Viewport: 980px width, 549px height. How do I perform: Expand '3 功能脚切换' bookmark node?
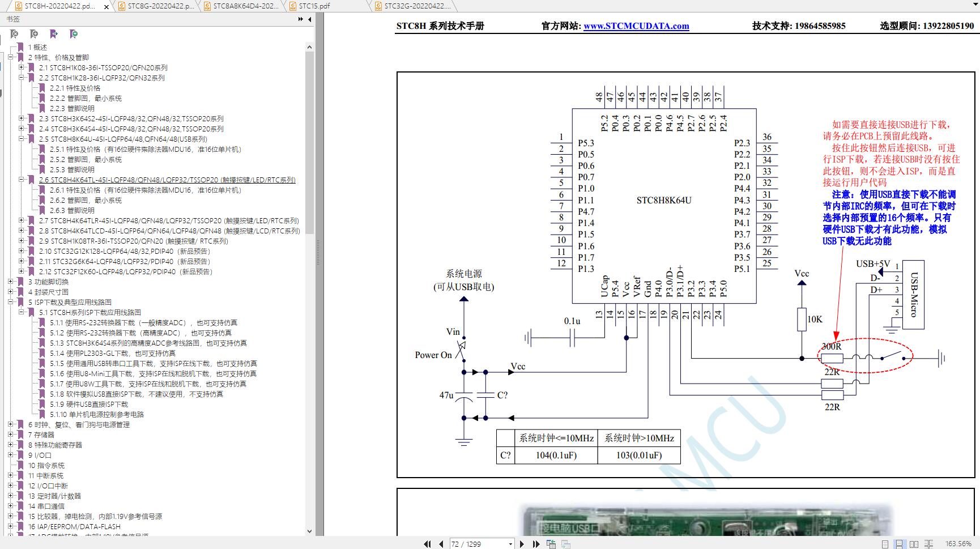pos(11,282)
